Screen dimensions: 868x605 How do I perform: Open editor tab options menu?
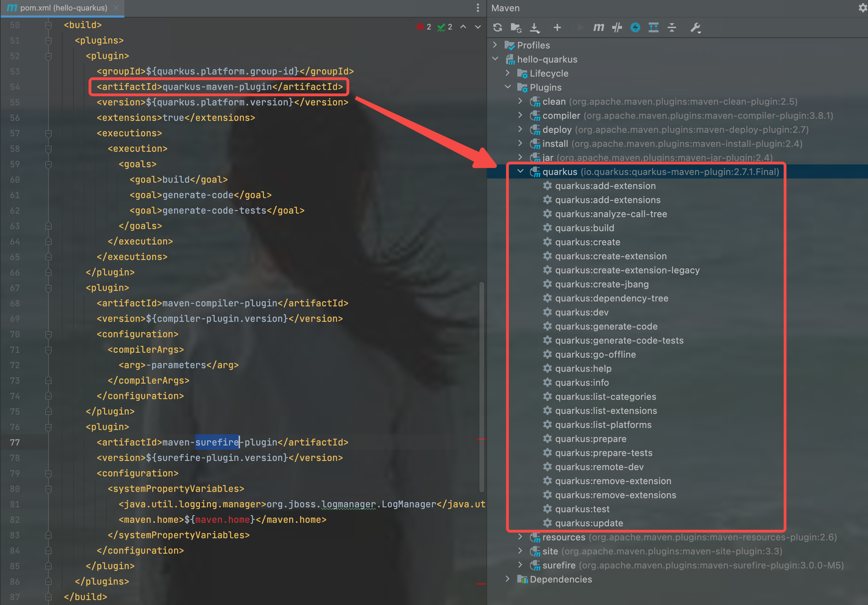(x=478, y=8)
